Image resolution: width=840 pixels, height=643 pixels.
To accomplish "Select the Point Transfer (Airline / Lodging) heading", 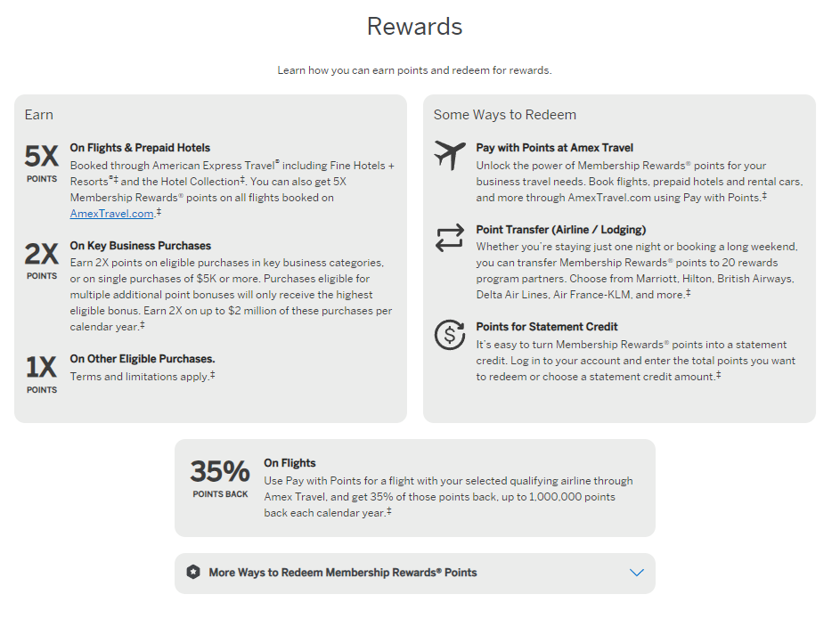I will 560,230.
